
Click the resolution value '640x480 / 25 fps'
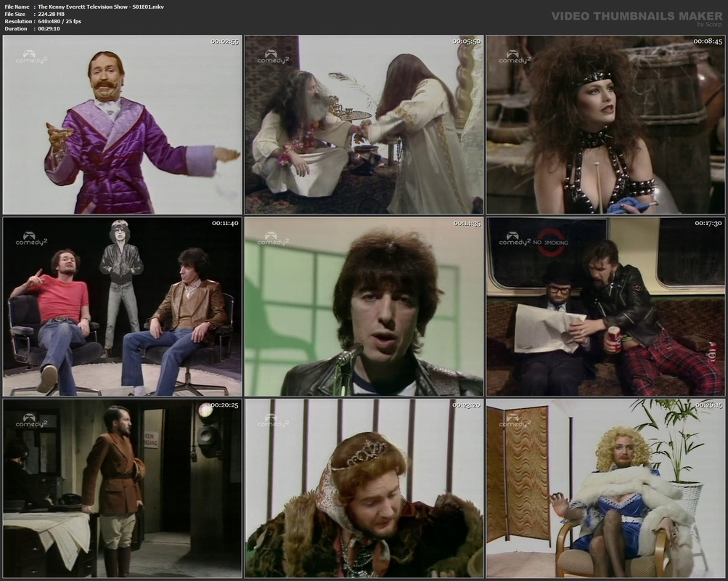pos(60,21)
